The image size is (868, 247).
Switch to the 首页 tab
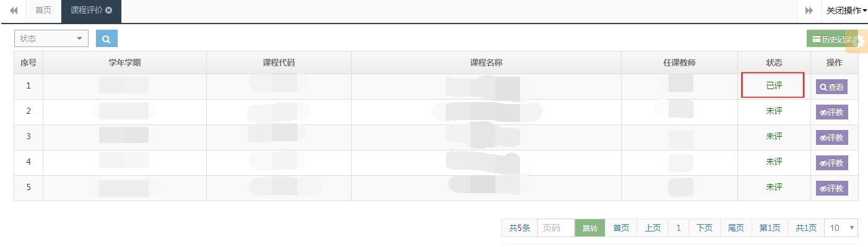43,11
